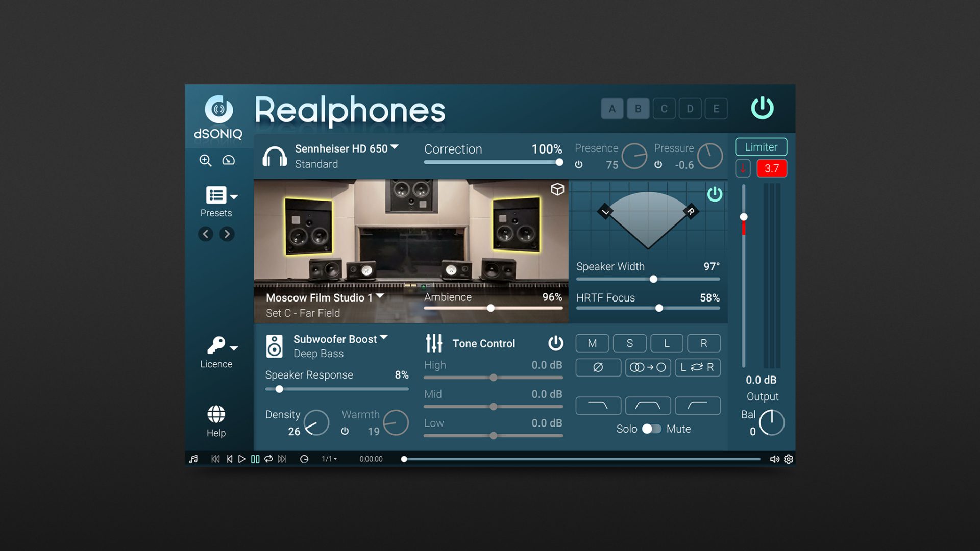Click the phase invert button

[x=598, y=367]
